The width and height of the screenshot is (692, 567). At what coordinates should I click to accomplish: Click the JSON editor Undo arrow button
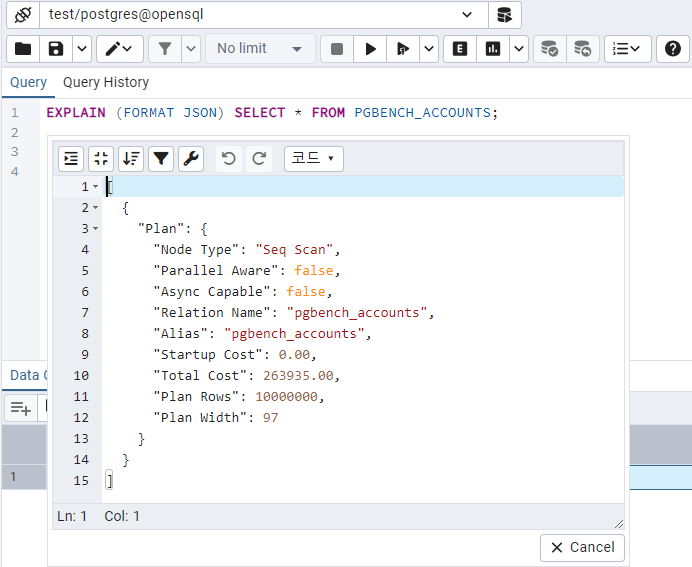pos(229,158)
